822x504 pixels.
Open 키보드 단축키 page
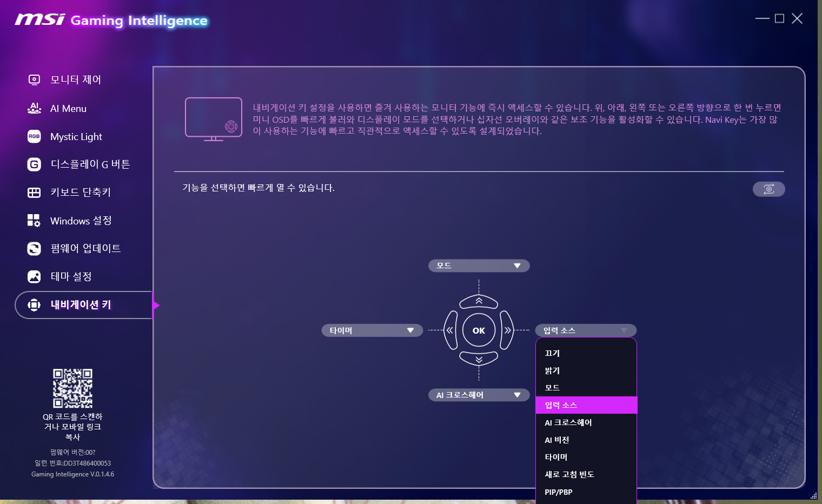pyautogui.click(x=81, y=193)
